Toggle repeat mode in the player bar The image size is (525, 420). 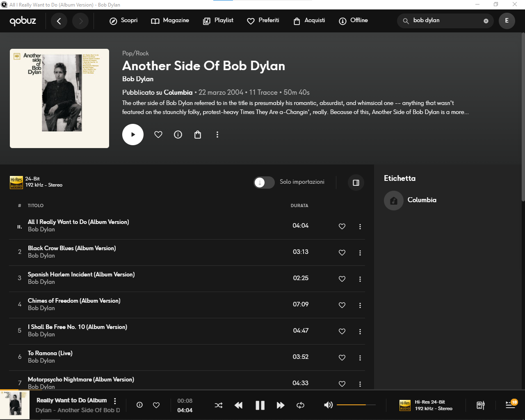300,405
